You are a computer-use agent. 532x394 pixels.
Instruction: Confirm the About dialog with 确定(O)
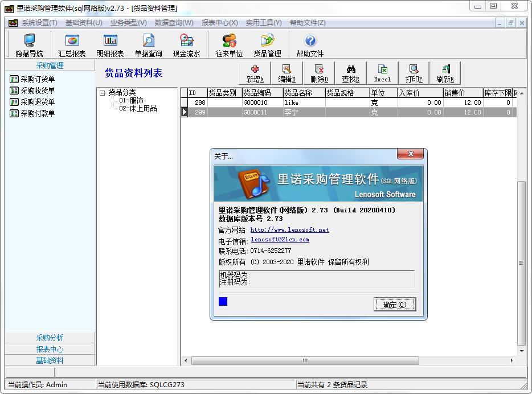click(395, 305)
